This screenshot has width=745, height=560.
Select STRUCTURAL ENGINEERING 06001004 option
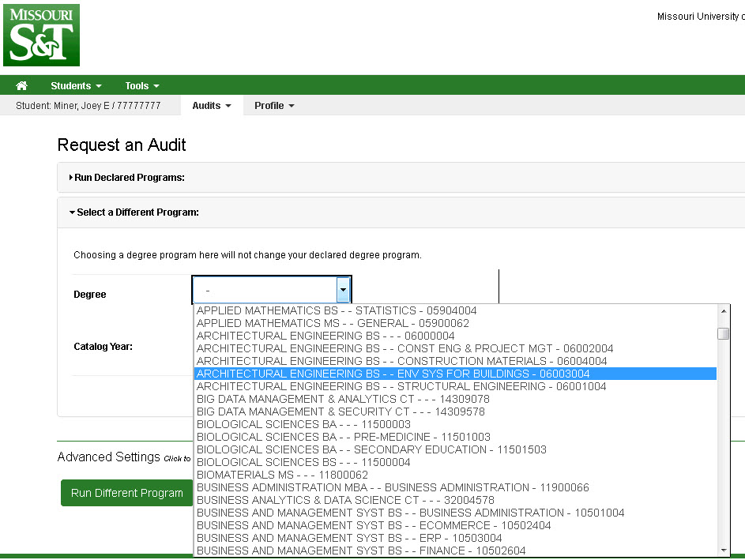[x=455, y=386]
